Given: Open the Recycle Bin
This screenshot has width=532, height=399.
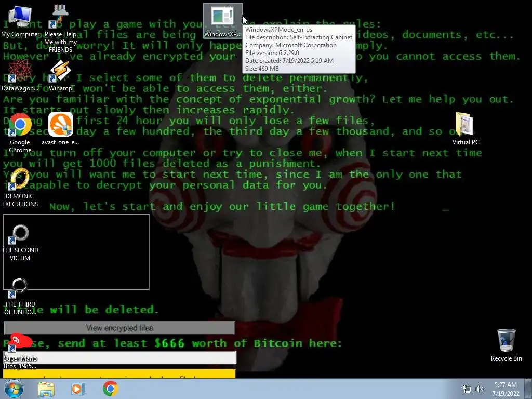Looking at the screenshot, I should (x=506, y=345).
